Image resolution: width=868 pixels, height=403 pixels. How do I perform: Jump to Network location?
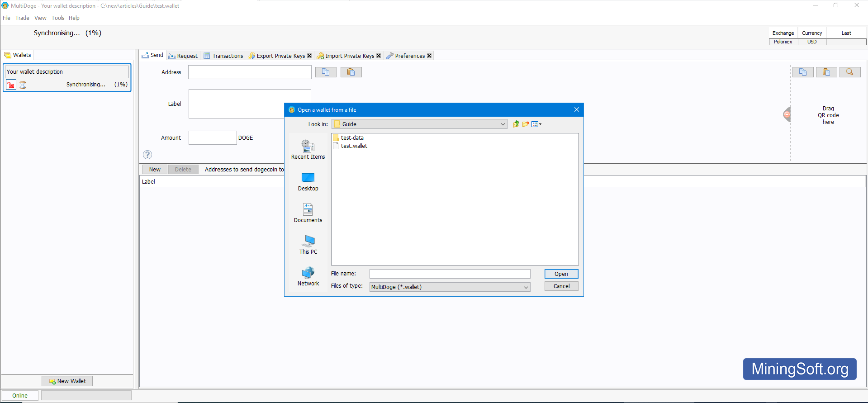[x=308, y=276]
